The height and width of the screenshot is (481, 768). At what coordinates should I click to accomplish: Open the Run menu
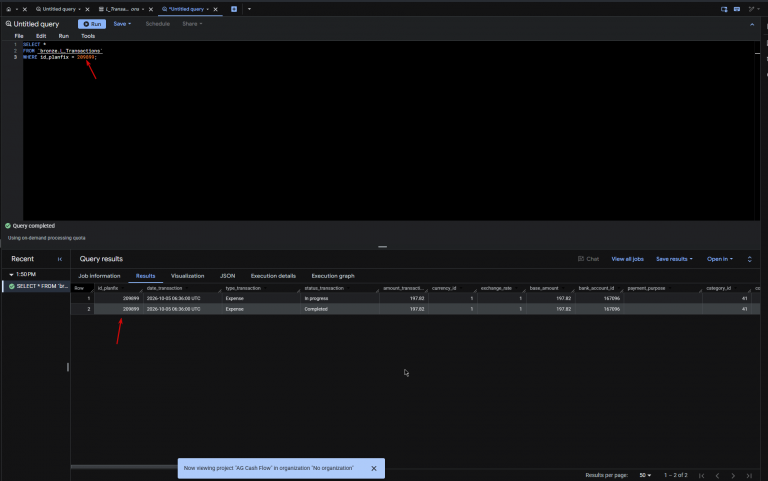coord(64,36)
